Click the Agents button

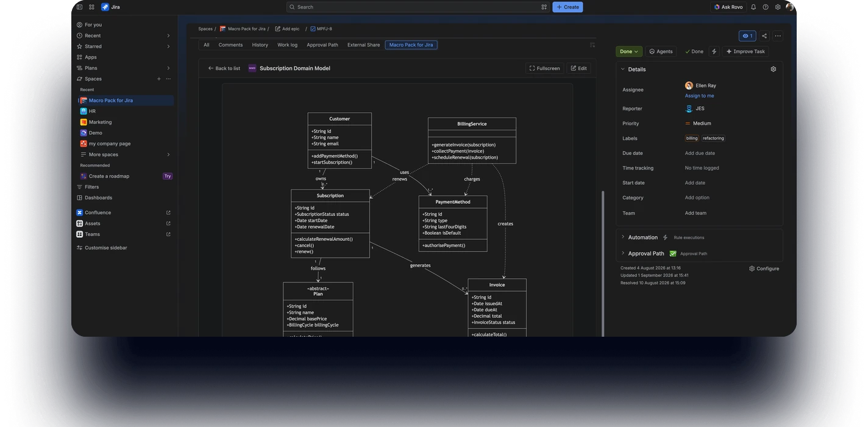[x=661, y=51]
